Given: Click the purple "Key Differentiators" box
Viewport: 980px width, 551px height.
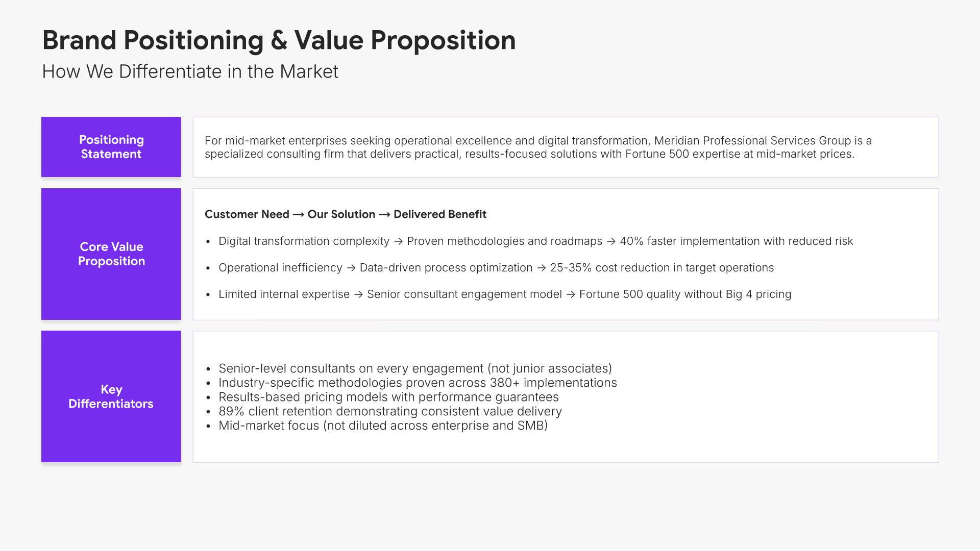Looking at the screenshot, I should [111, 396].
